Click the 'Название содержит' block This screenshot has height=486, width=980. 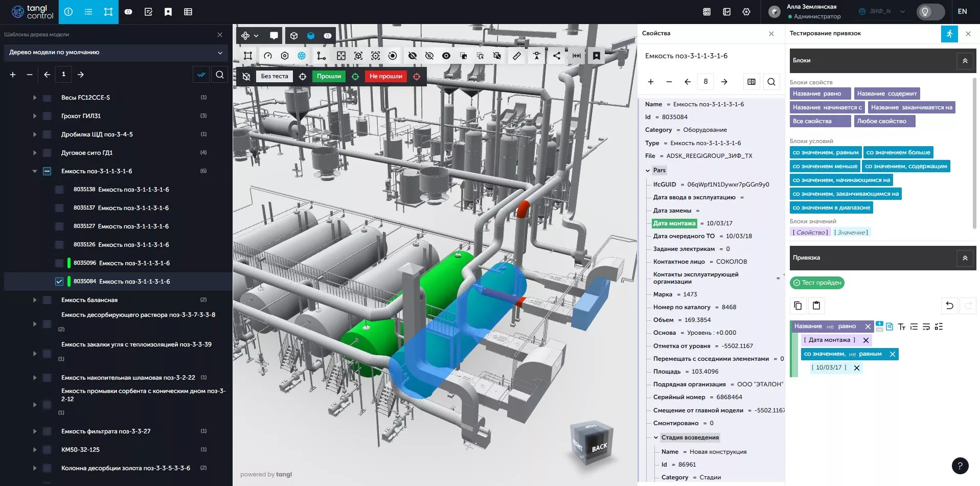pyautogui.click(x=886, y=94)
